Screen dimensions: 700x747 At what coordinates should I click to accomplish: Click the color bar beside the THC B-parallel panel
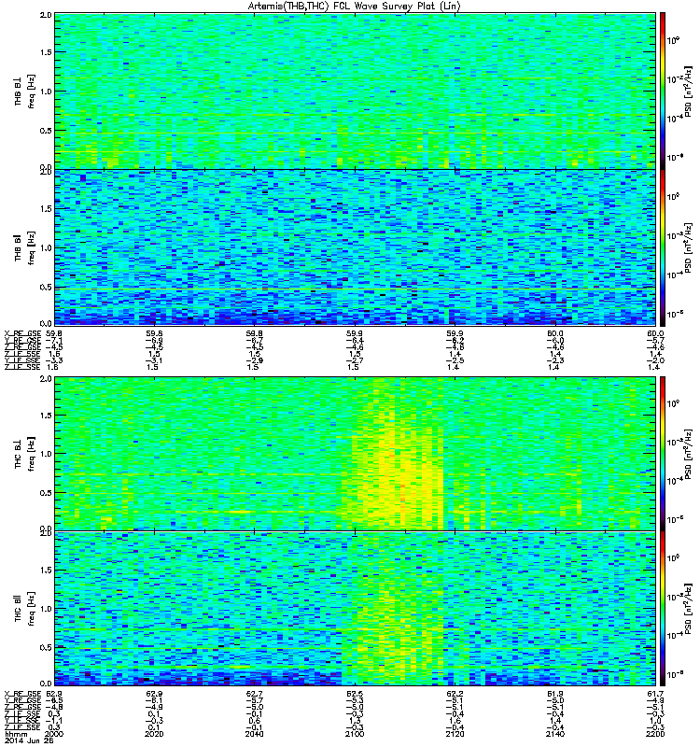pos(662,609)
